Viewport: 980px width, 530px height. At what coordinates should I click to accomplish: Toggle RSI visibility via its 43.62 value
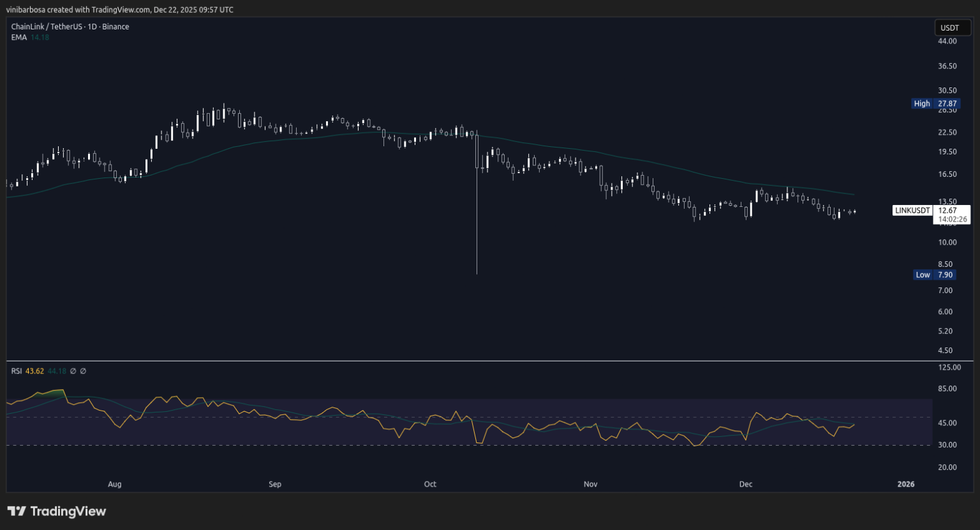pos(34,370)
